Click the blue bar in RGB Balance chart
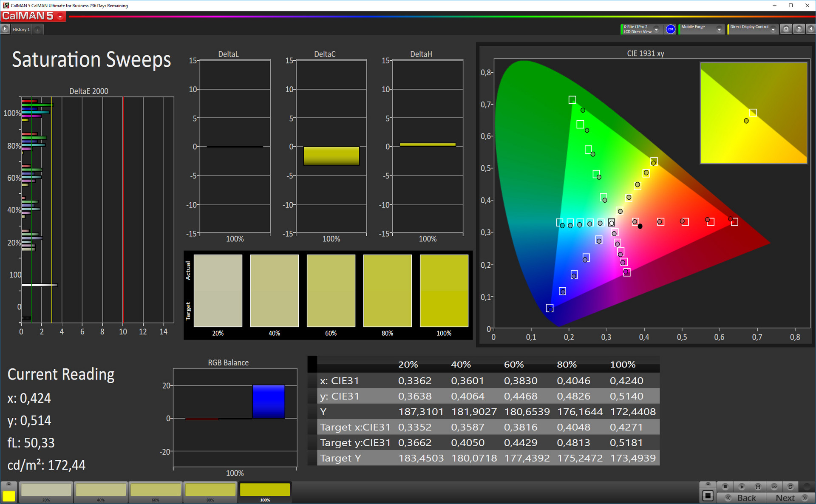 coord(269,402)
